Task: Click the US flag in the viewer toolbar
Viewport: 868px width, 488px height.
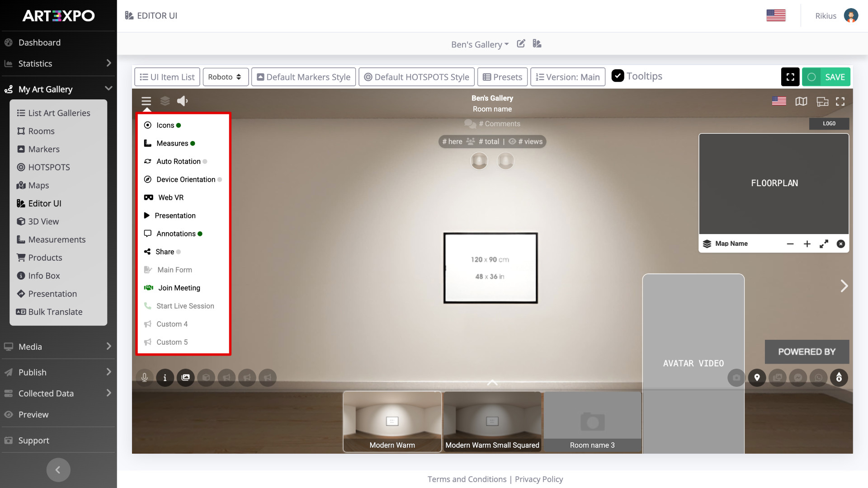Action: coord(779,101)
